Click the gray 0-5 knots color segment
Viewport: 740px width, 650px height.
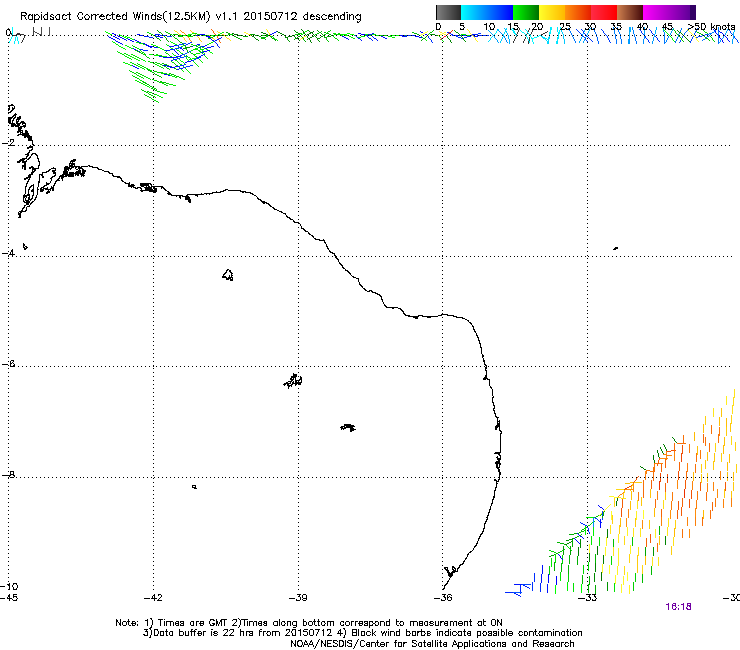click(448, 12)
